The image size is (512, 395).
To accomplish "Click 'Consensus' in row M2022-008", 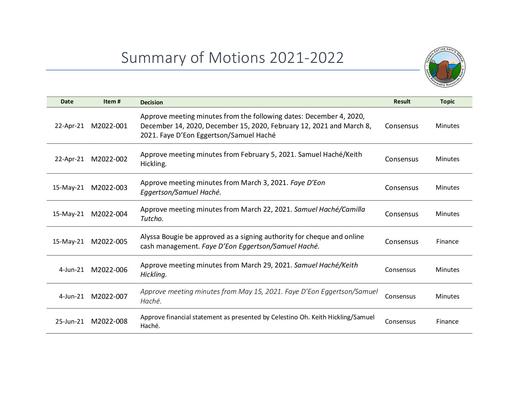I will pyautogui.click(x=400, y=321).
